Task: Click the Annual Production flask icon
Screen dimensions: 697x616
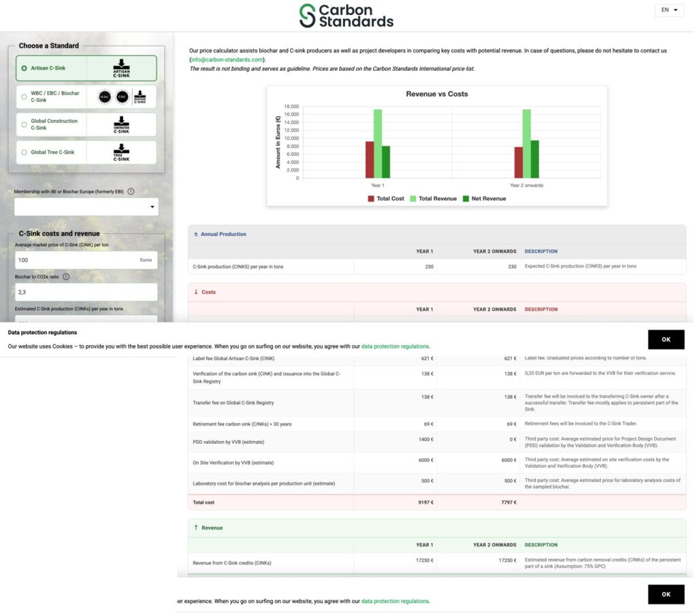Action: click(x=195, y=234)
